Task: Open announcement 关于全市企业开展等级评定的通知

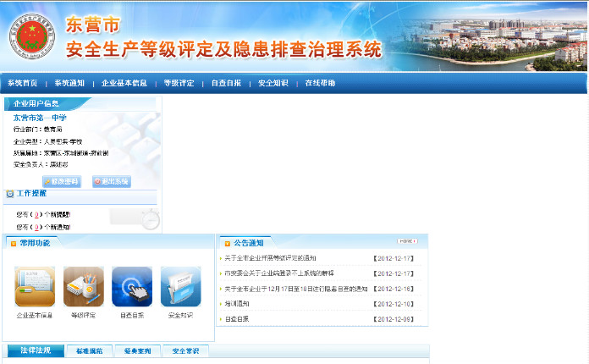Action: (270, 257)
